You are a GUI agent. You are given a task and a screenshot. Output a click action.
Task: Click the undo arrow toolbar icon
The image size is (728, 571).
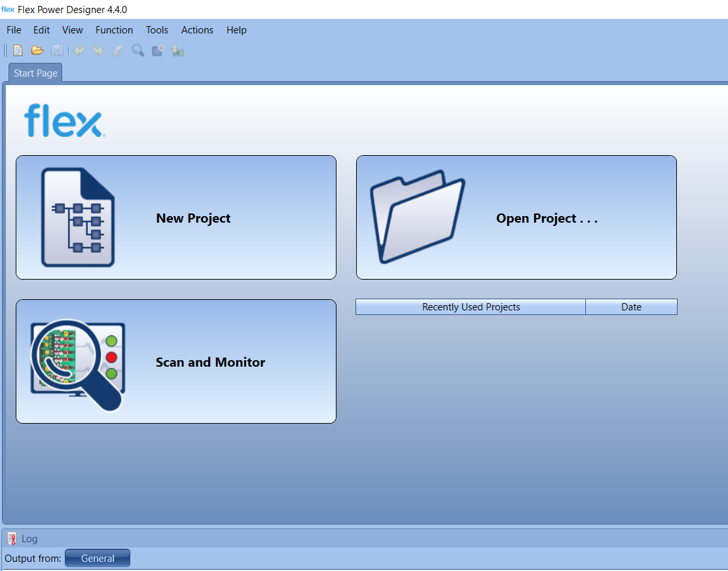point(79,50)
